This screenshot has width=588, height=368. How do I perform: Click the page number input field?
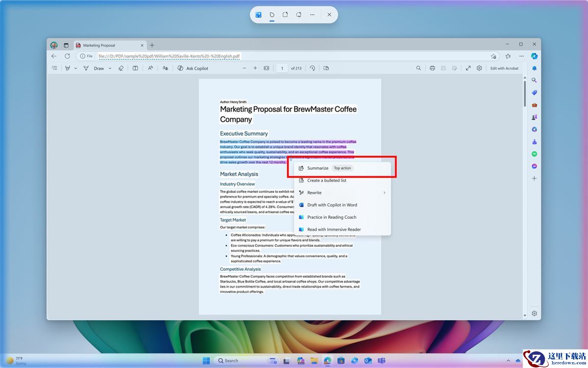[x=282, y=68]
